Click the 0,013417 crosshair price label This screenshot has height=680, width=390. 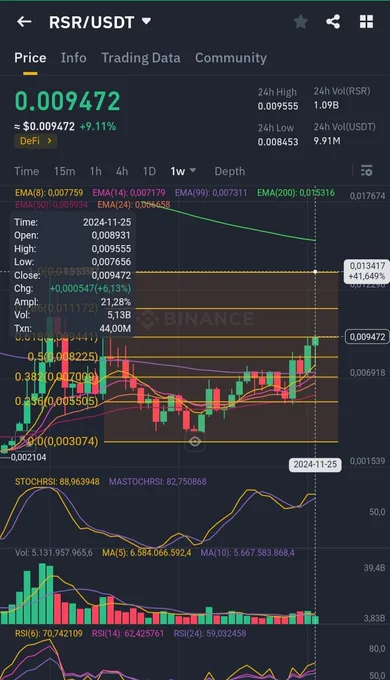tap(367, 271)
